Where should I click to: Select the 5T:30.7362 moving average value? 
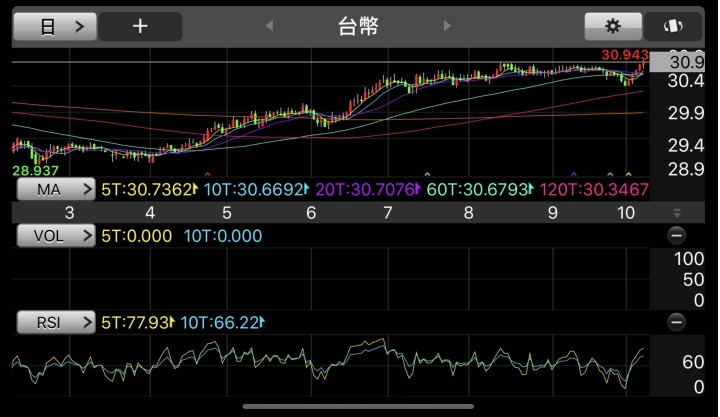[149, 189]
